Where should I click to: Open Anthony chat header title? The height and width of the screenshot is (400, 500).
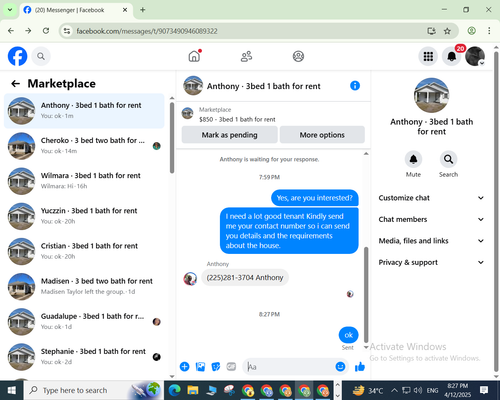coord(263,86)
